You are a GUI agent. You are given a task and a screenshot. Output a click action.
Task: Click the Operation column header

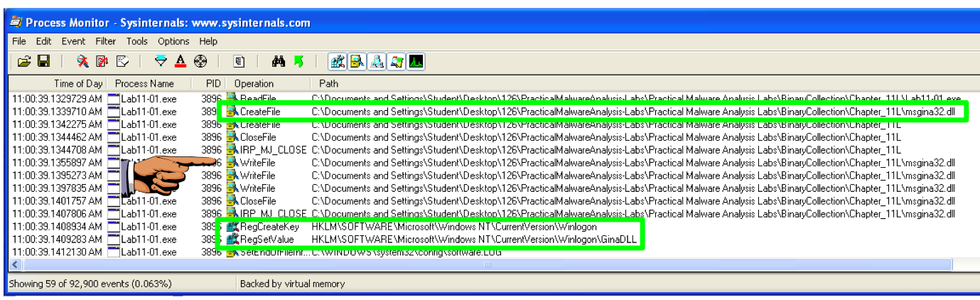click(269, 84)
